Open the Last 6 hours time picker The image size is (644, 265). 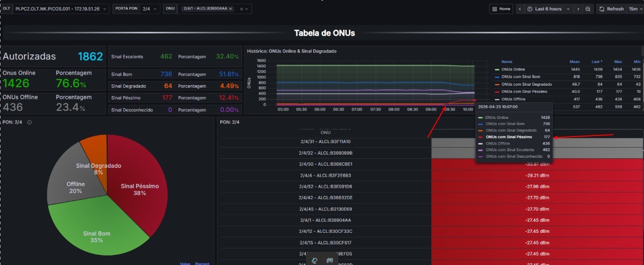point(549,9)
